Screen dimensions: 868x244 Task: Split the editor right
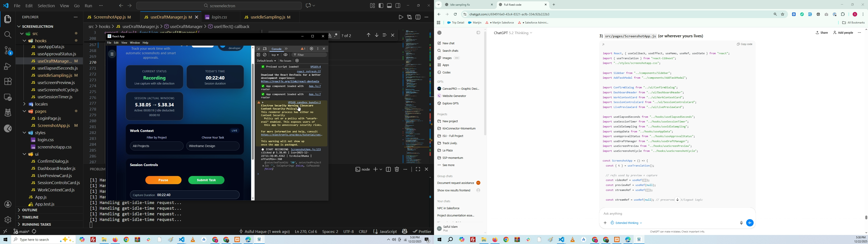tap(418, 17)
